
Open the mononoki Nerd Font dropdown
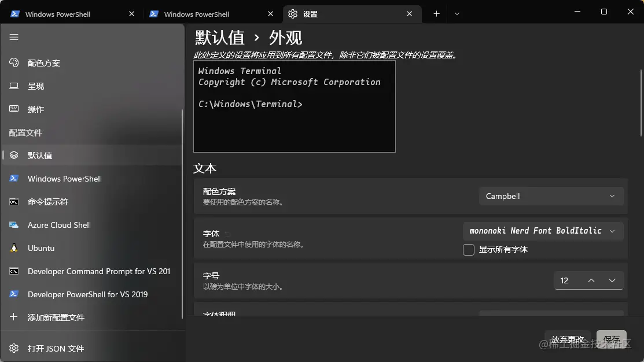543,231
